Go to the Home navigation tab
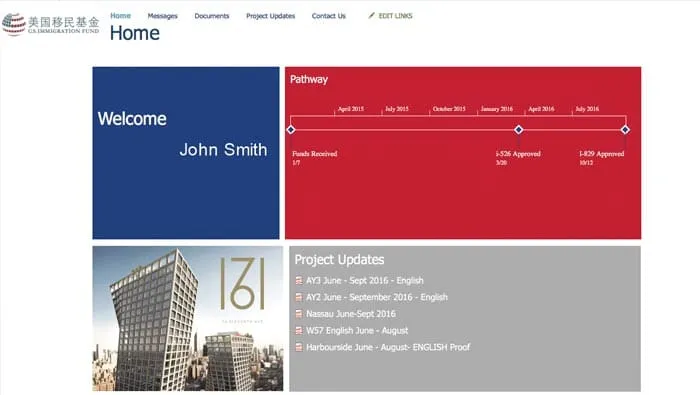 [x=121, y=16]
